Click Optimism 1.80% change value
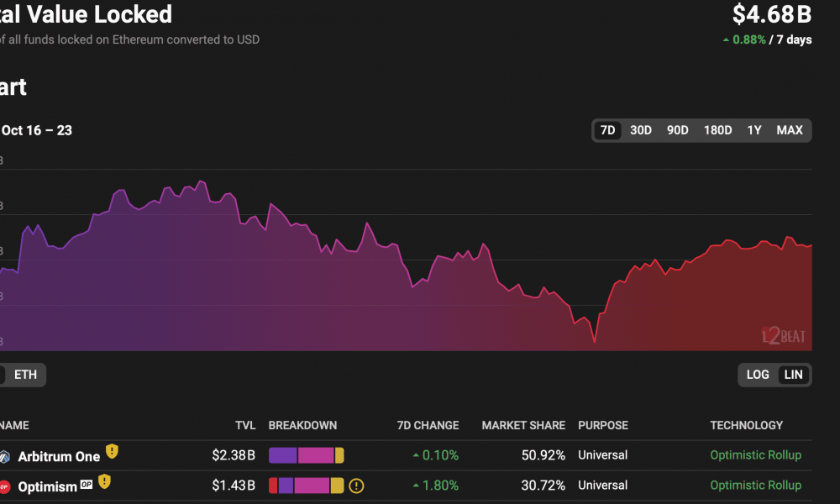The image size is (840, 504). [x=435, y=486]
